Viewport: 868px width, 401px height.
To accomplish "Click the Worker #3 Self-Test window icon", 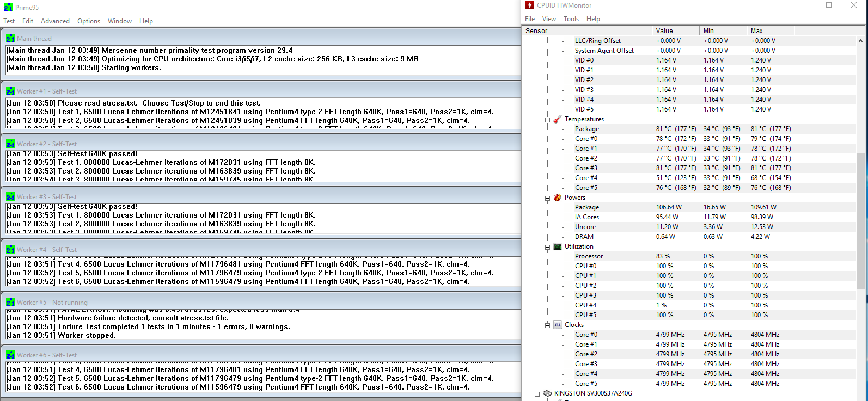I will [x=10, y=197].
